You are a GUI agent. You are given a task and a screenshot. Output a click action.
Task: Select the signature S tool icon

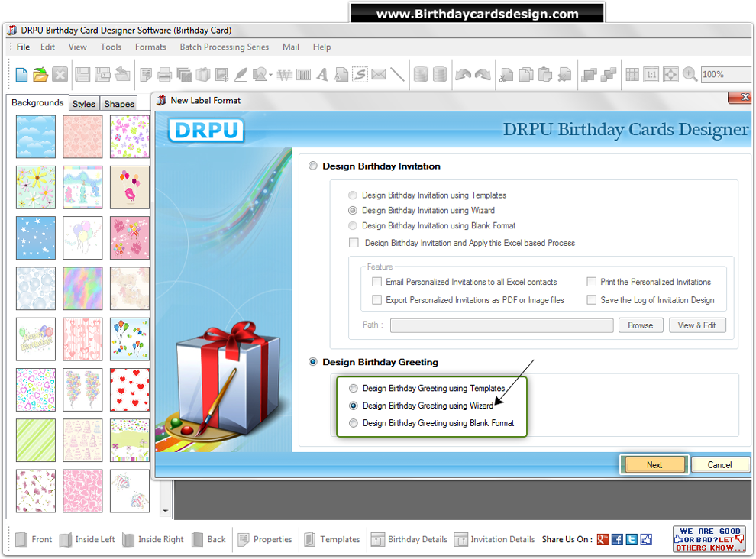pos(360,75)
